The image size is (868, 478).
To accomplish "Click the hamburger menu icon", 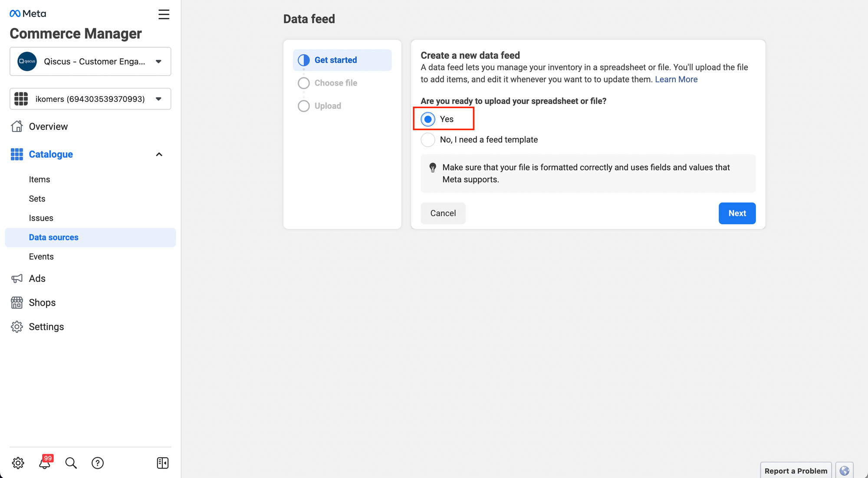I will [164, 14].
